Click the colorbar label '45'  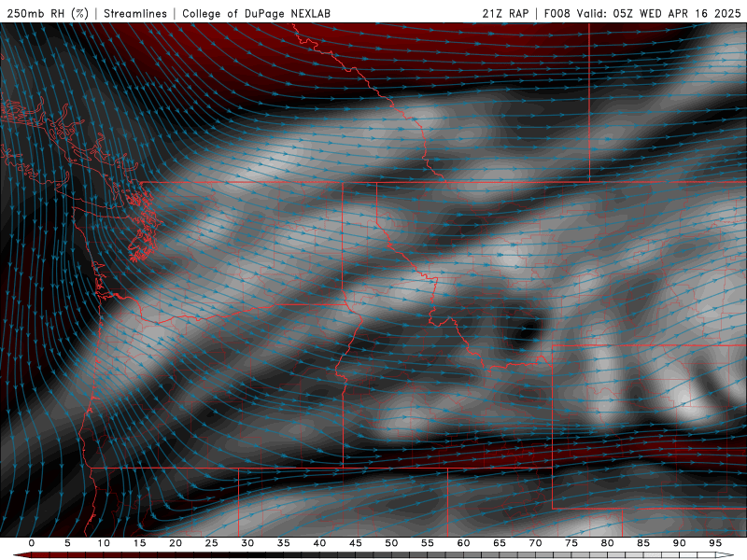[356, 543]
